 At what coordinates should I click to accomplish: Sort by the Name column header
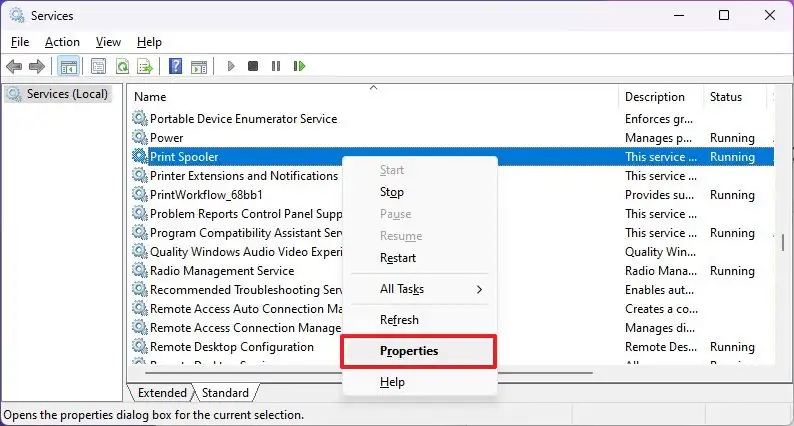pyautogui.click(x=373, y=97)
